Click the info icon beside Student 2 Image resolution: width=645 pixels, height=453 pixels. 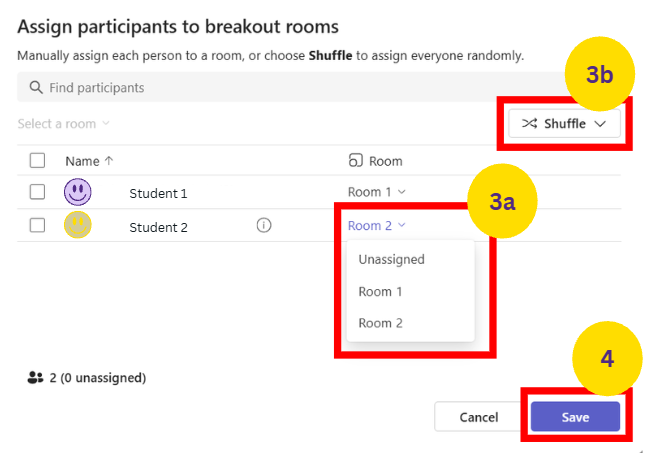(x=264, y=226)
